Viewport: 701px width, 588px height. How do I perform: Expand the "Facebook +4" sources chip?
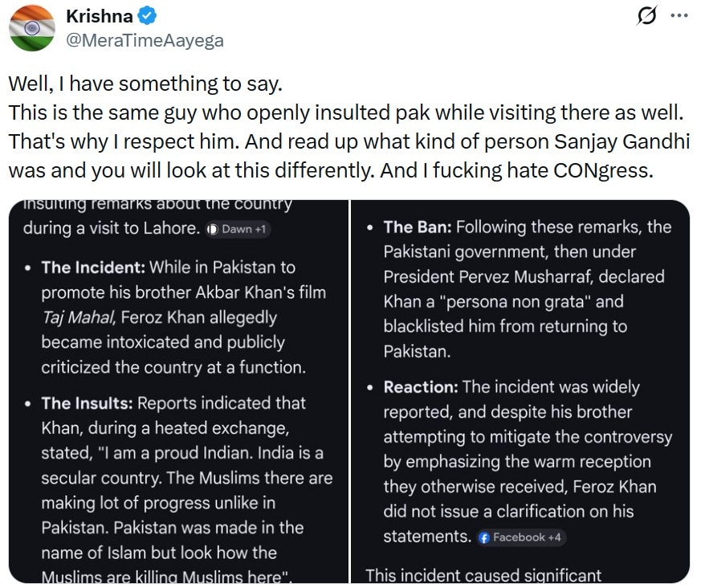tap(520, 537)
